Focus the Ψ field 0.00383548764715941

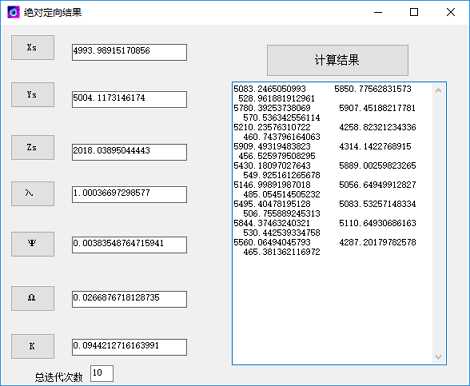129,245
